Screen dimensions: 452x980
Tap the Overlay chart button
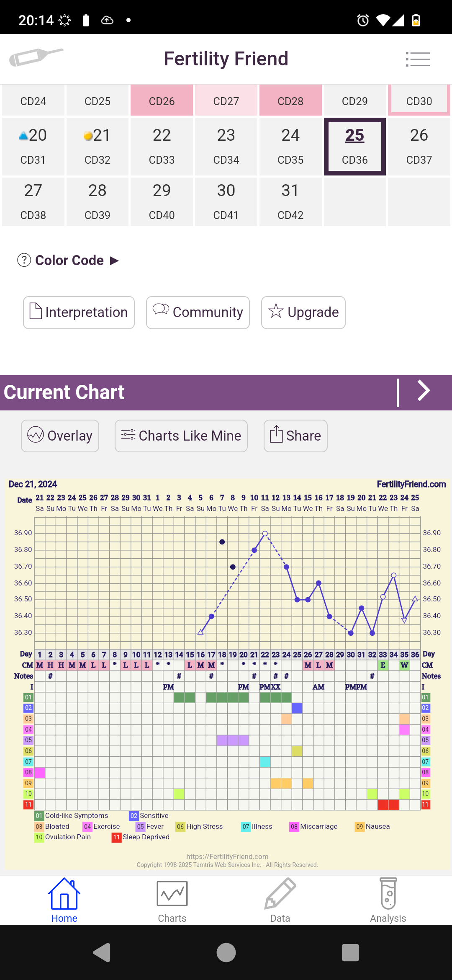(60, 436)
